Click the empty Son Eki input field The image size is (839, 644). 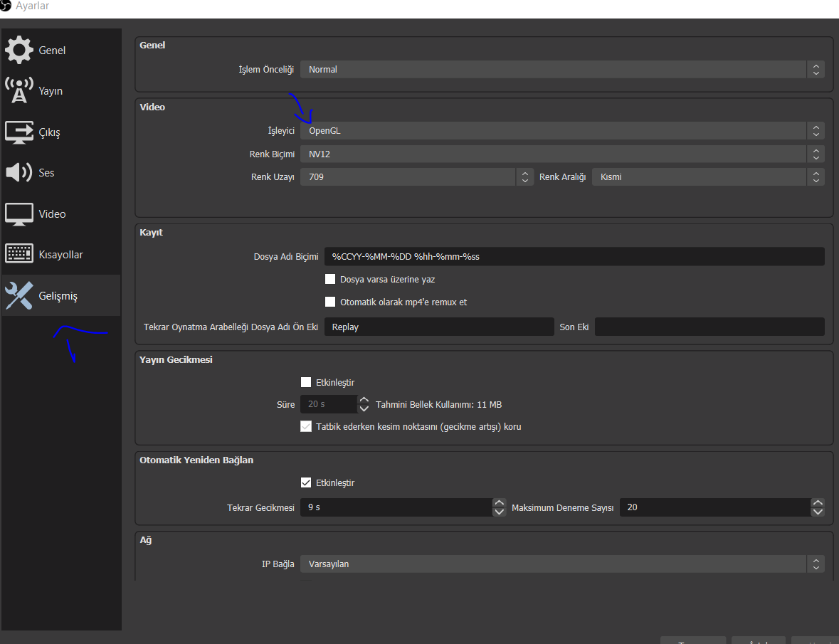coord(709,327)
